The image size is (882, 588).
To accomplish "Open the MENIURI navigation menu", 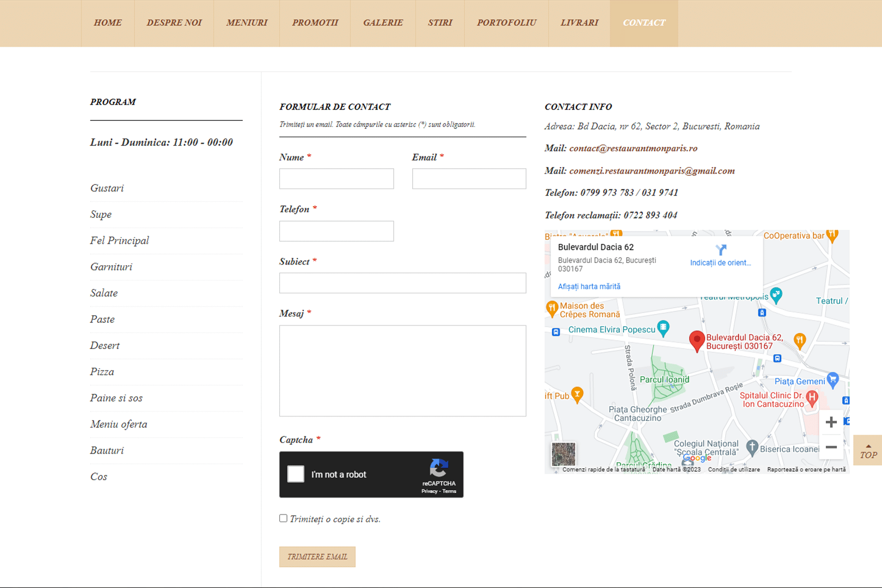I will click(x=247, y=23).
